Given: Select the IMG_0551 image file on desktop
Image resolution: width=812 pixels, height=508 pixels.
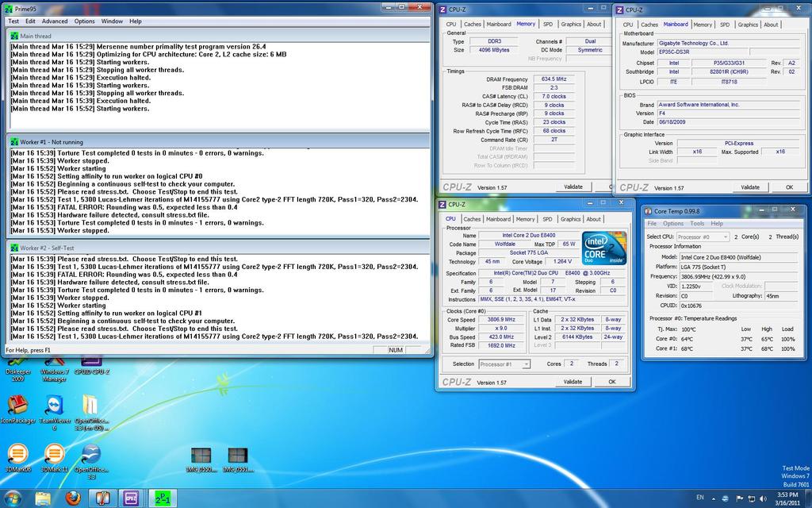Looking at the screenshot, I should coord(238,460).
